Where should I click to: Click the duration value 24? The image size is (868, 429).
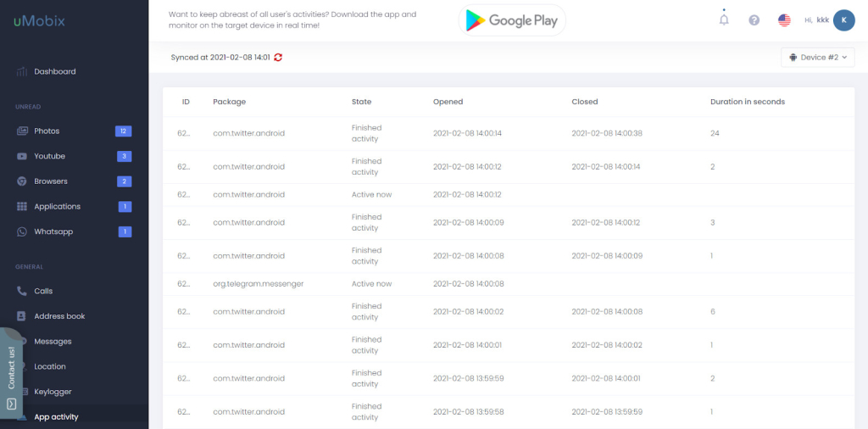[x=715, y=133]
